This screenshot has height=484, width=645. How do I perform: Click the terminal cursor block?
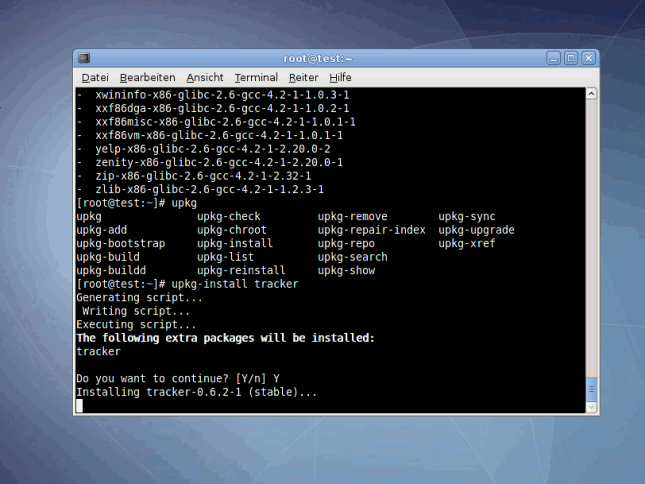(x=79, y=405)
